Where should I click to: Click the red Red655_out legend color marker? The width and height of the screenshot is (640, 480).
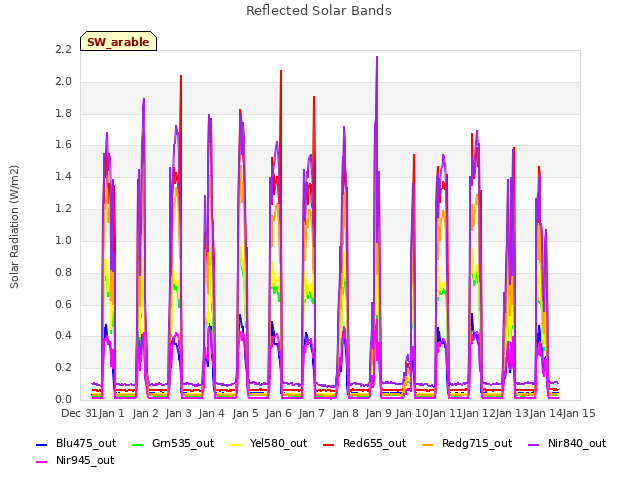(328, 444)
